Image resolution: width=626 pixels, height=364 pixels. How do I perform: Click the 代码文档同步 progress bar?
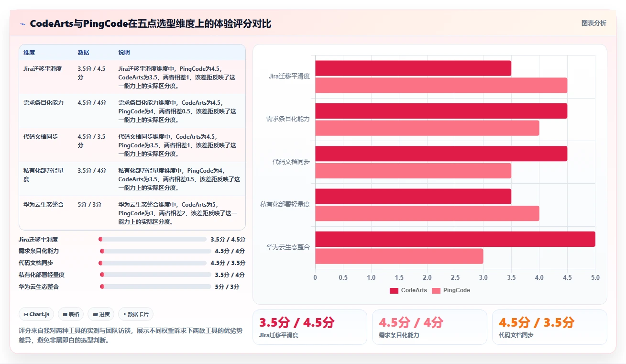tap(153, 263)
